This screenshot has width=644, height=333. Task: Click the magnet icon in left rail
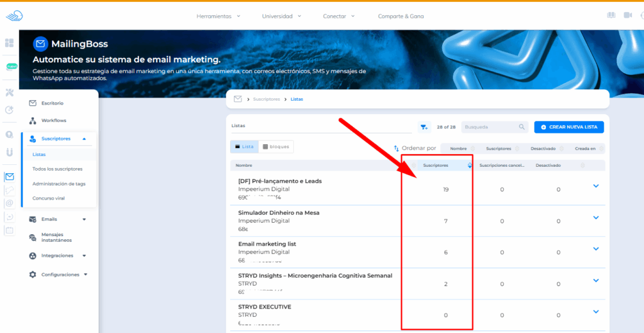tap(9, 152)
